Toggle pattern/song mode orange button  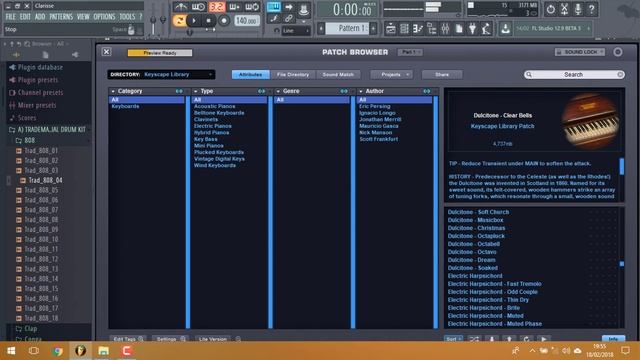[179, 20]
